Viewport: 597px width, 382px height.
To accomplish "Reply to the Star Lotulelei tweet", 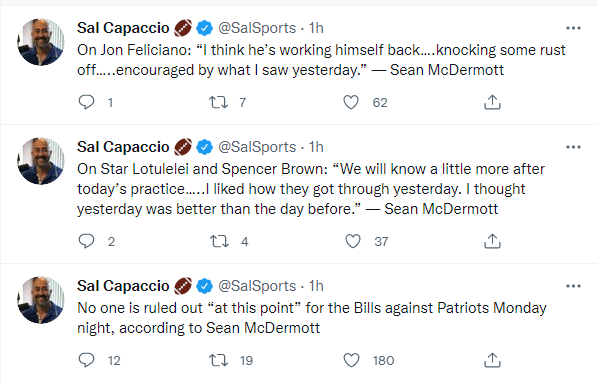I will (86, 241).
